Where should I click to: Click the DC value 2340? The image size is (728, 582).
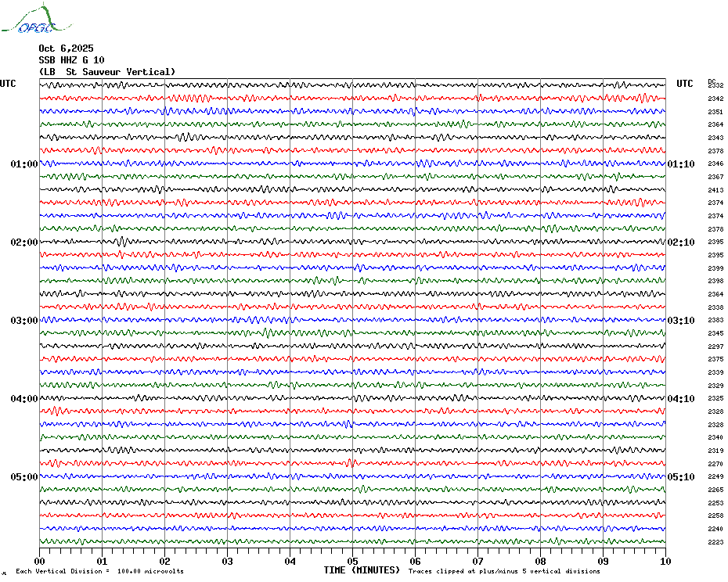[715, 437]
